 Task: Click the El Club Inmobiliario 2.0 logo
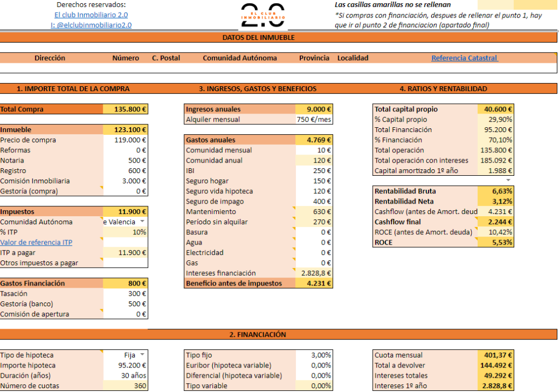(263, 15)
